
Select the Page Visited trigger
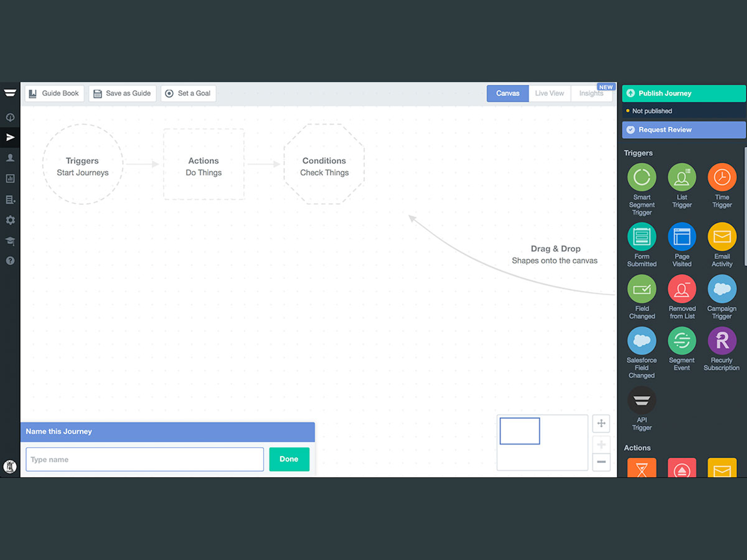pos(682,236)
